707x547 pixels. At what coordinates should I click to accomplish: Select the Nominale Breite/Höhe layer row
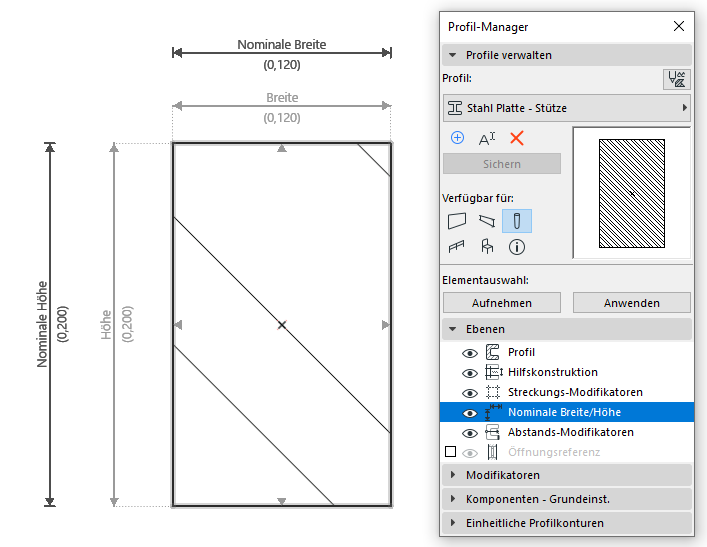tap(567, 412)
